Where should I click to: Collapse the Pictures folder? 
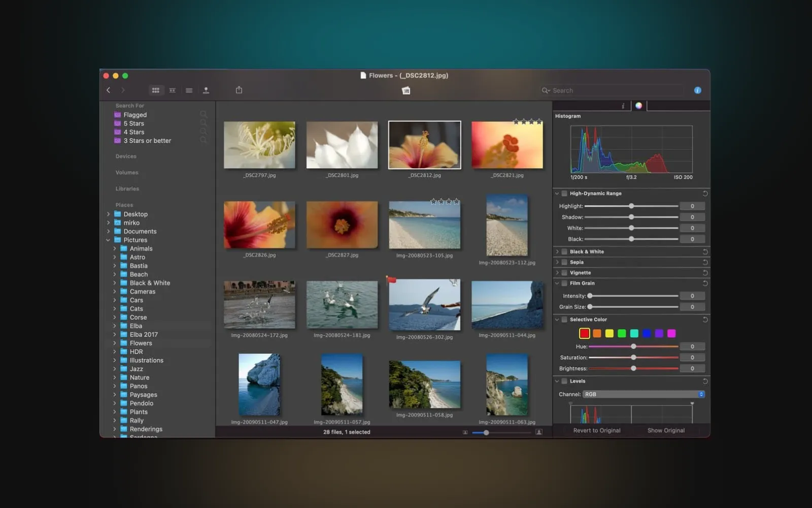[x=108, y=240]
